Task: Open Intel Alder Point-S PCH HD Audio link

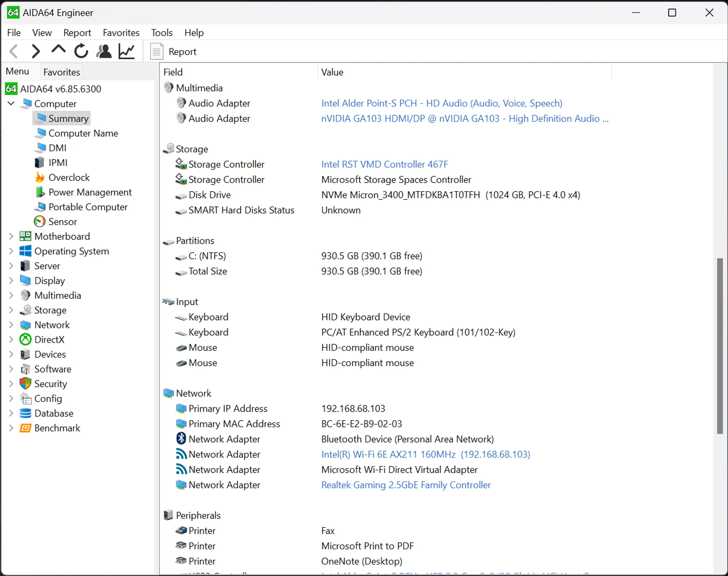Action: [x=442, y=103]
